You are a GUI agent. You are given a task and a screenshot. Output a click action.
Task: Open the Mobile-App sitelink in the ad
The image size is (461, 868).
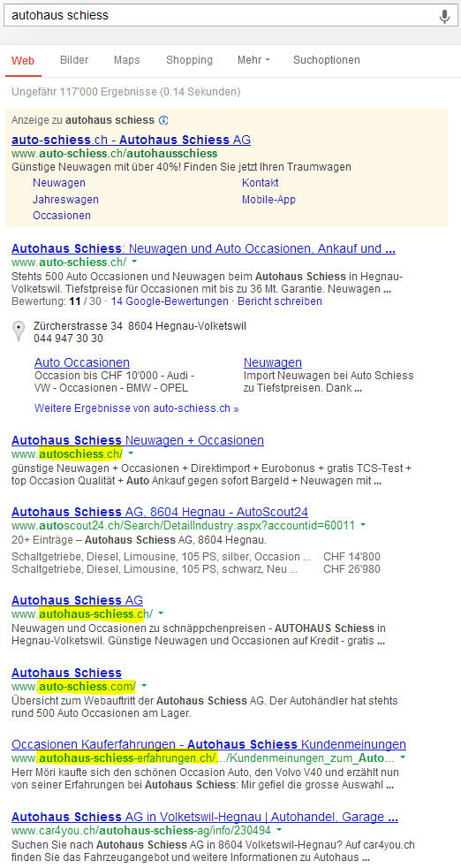(x=268, y=199)
